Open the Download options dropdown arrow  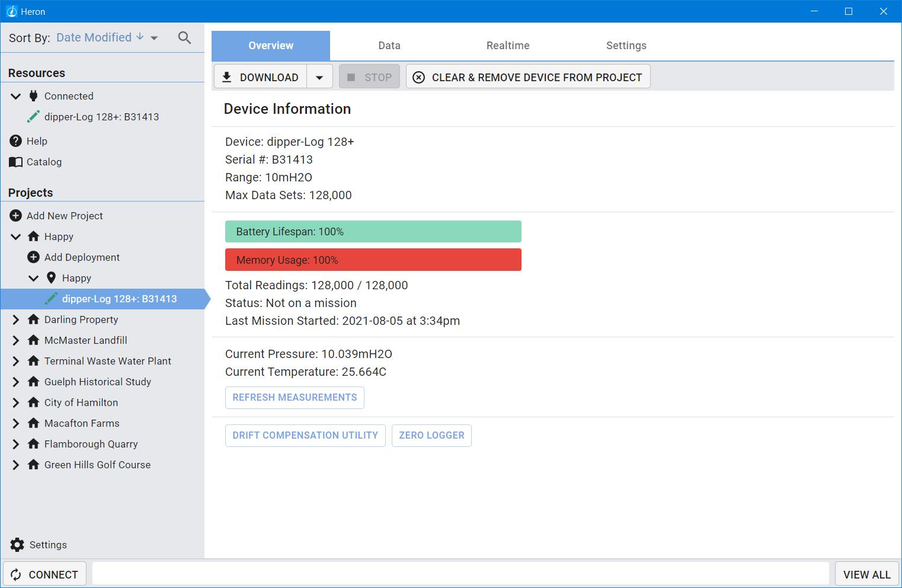(x=319, y=77)
